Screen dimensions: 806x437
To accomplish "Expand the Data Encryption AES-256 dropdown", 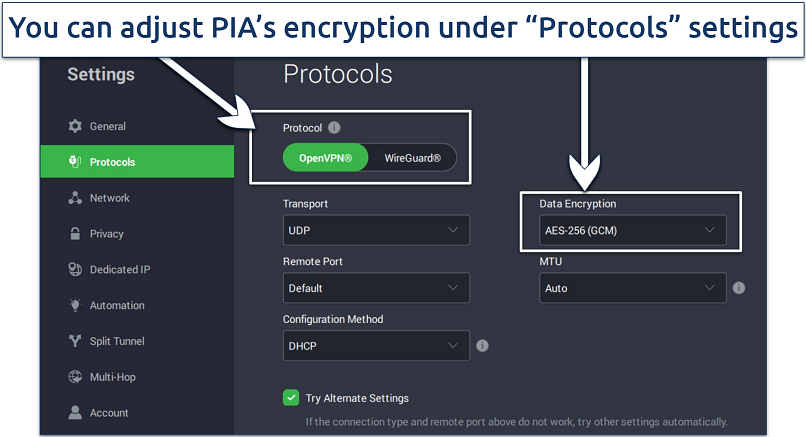I will coord(633,230).
